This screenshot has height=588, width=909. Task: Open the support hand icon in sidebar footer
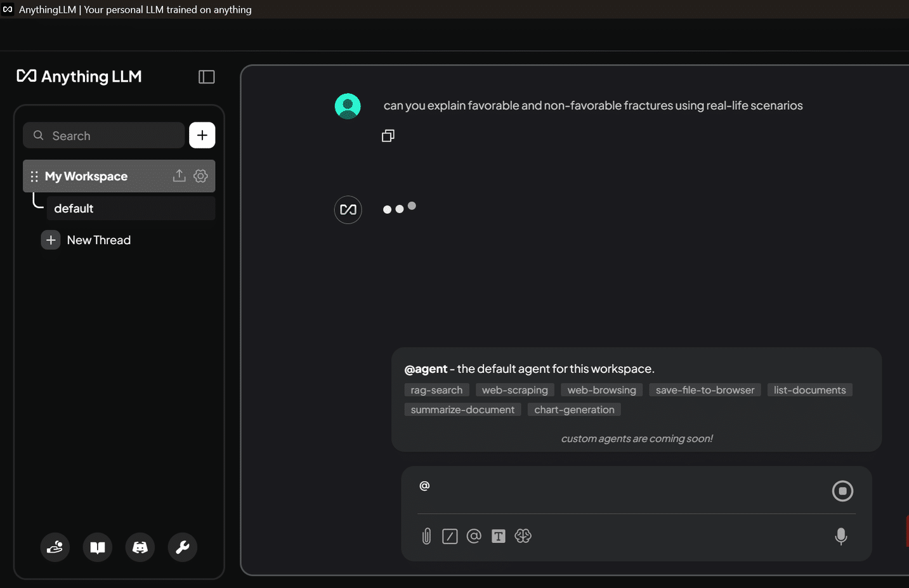[55, 547]
